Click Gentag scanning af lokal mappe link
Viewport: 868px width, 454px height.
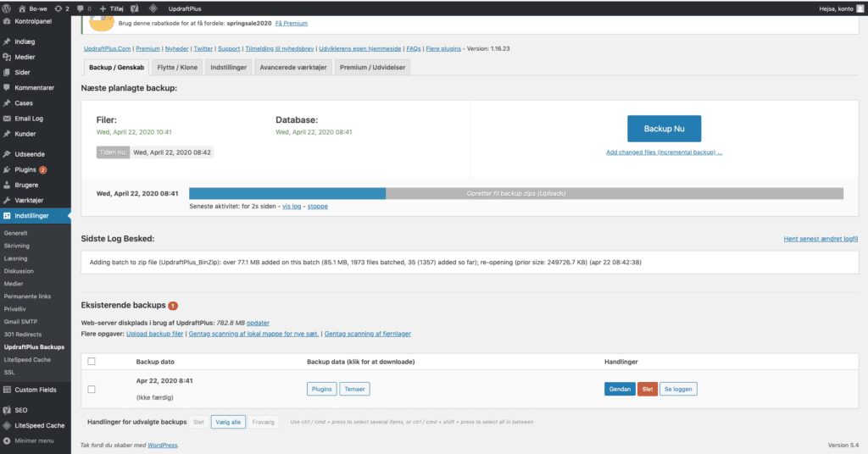click(x=253, y=334)
